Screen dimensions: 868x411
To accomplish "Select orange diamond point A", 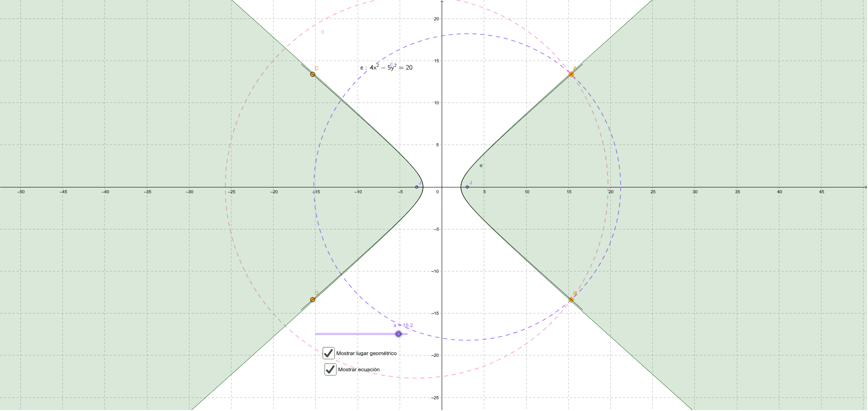I will click(571, 74).
